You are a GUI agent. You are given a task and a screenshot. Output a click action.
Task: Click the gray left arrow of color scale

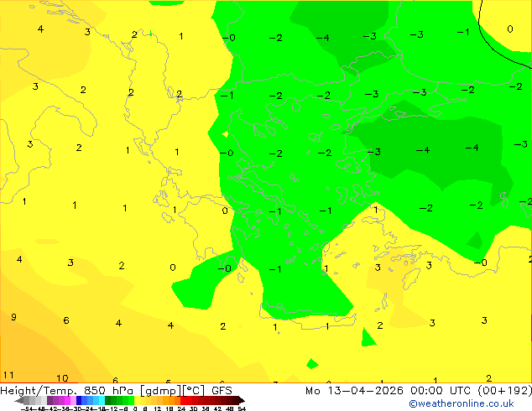[x=19, y=400]
